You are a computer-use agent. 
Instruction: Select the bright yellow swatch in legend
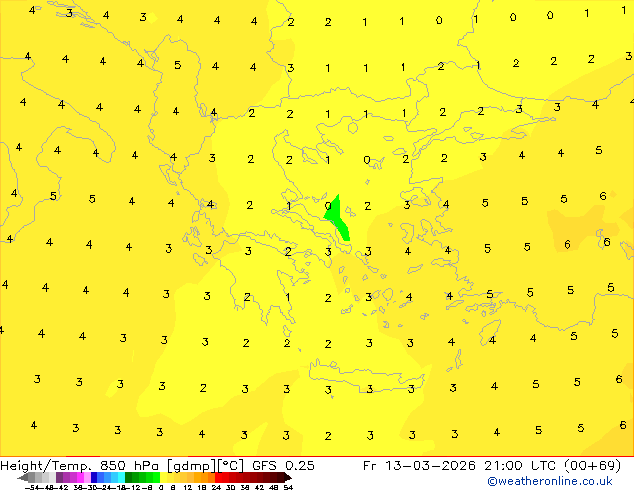163,477
